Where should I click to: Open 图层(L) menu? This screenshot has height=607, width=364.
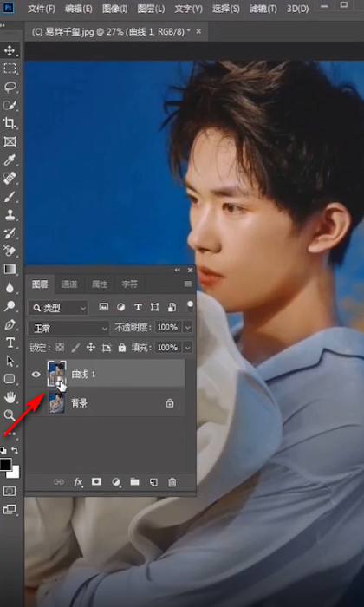point(151,9)
